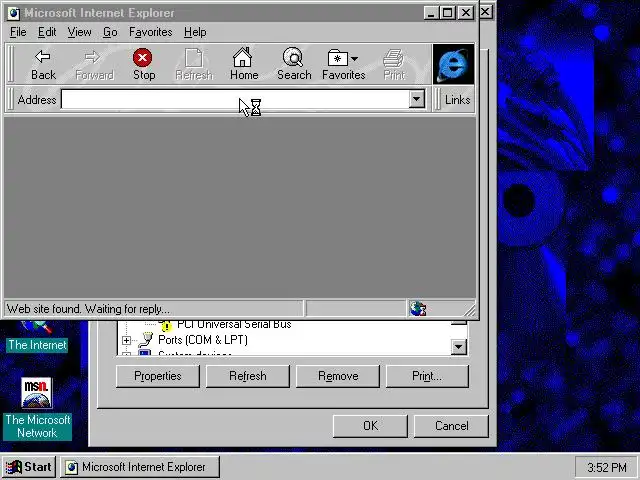Viewport: 640px width, 480px height.
Task: Click the Print toolbar icon
Action: point(394,64)
